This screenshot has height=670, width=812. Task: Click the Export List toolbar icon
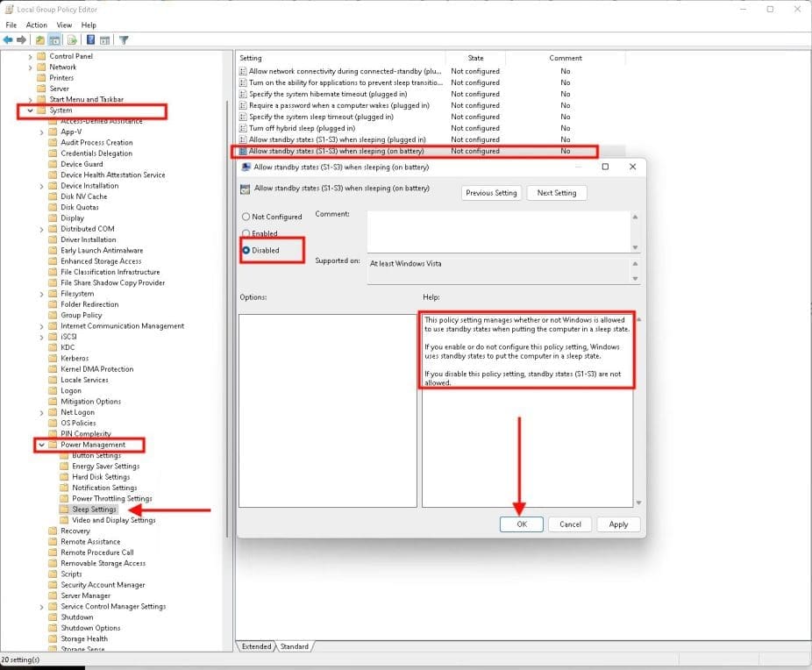(72, 39)
